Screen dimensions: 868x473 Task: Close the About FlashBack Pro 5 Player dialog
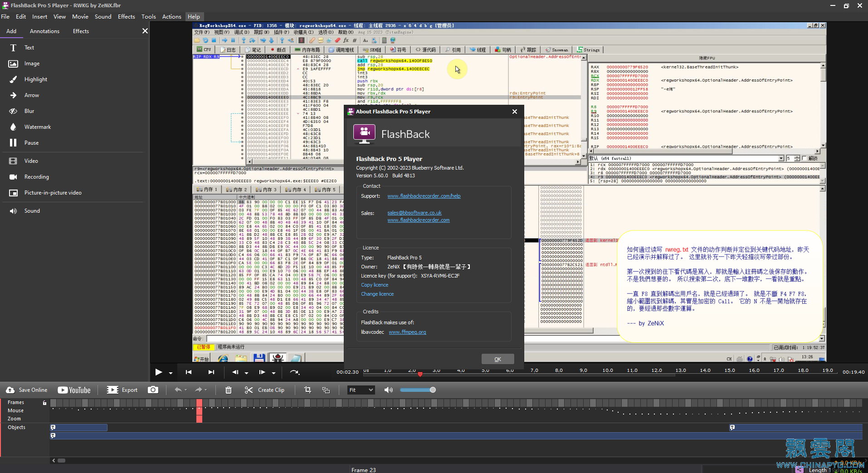pyautogui.click(x=514, y=112)
